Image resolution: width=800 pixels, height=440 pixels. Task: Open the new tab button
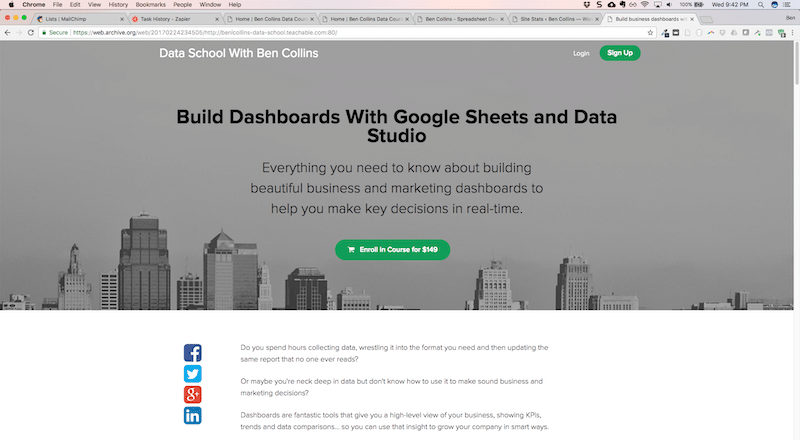point(707,19)
